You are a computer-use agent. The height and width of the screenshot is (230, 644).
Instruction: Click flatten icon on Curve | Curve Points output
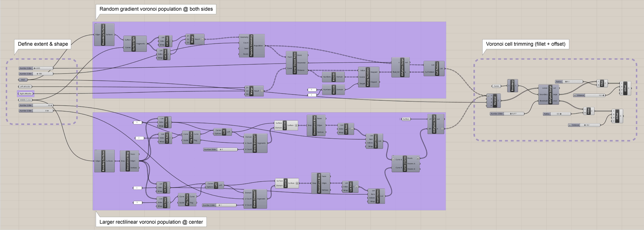pos(418,158)
